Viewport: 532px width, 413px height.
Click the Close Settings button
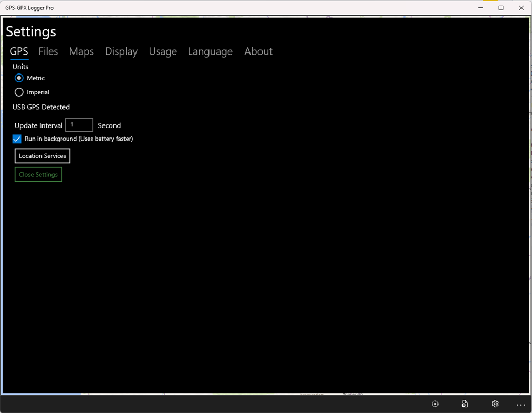click(x=38, y=174)
